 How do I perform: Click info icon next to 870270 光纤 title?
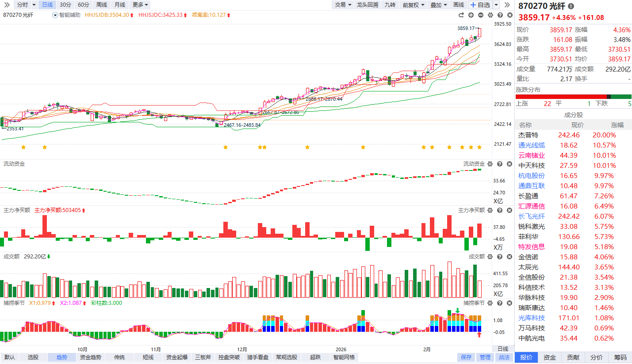571,6
